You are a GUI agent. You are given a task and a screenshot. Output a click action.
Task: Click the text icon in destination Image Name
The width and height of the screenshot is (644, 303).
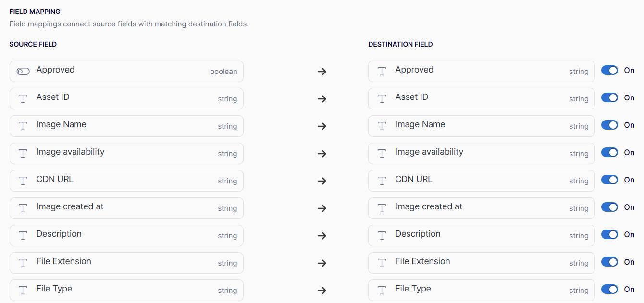point(382,126)
